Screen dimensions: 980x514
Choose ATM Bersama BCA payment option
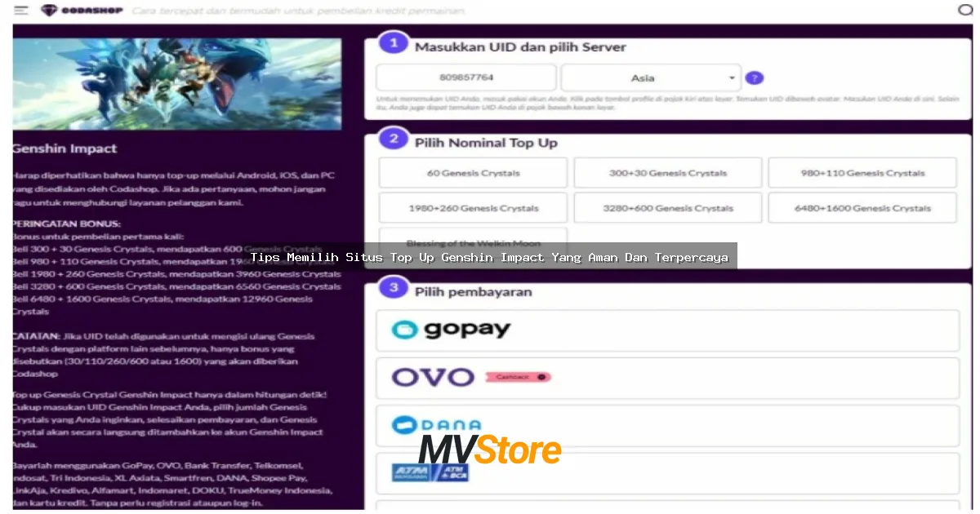click(x=667, y=473)
